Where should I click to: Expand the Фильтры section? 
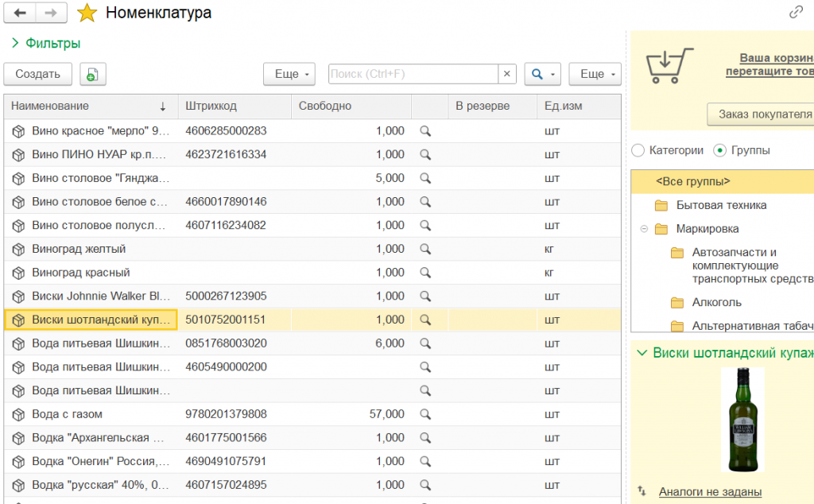tap(46, 43)
